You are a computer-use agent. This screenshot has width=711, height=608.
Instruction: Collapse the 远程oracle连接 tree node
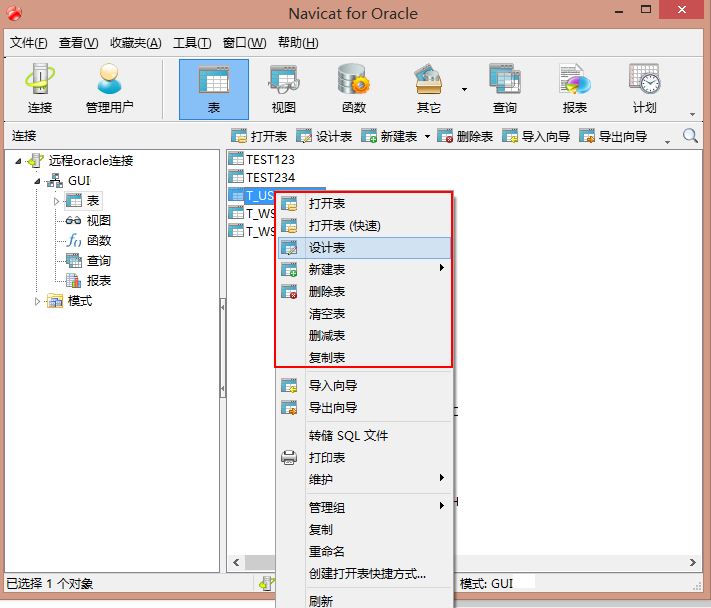[18, 161]
